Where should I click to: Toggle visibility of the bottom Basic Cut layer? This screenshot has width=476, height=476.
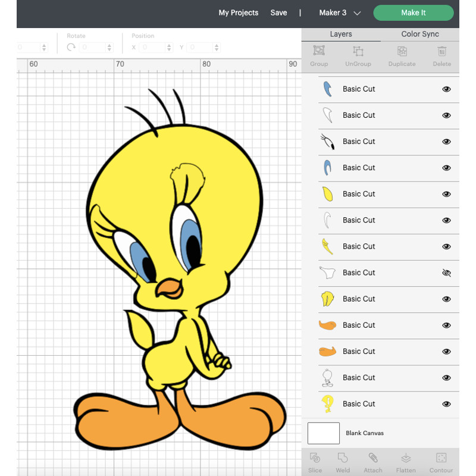(x=446, y=404)
